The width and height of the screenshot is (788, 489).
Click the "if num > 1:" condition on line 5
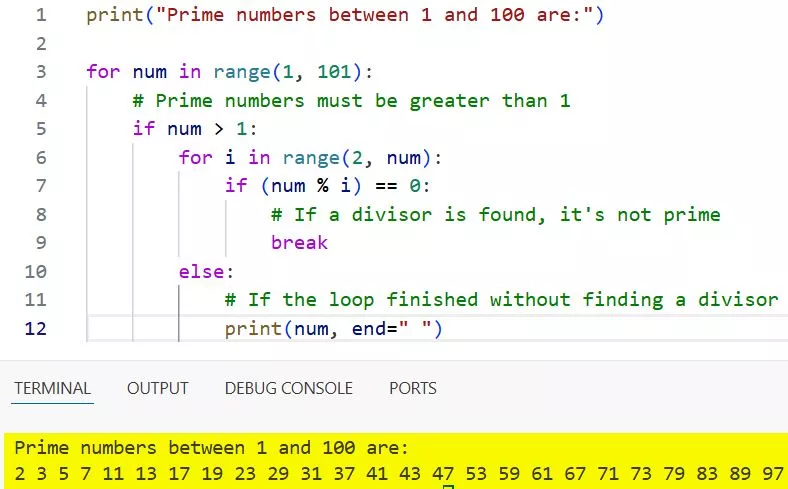point(195,129)
